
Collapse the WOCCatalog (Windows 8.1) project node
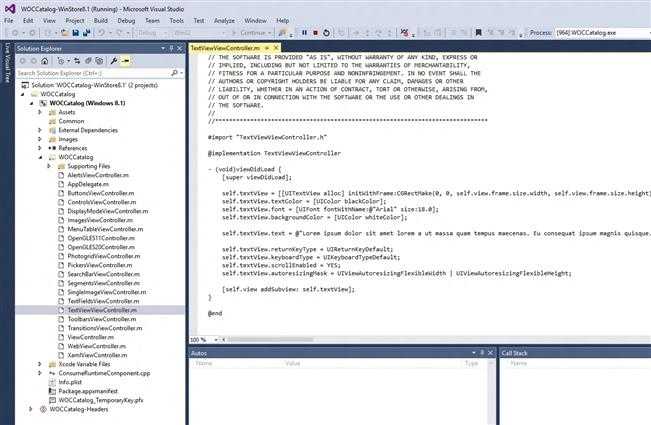[x=32, y=103]
